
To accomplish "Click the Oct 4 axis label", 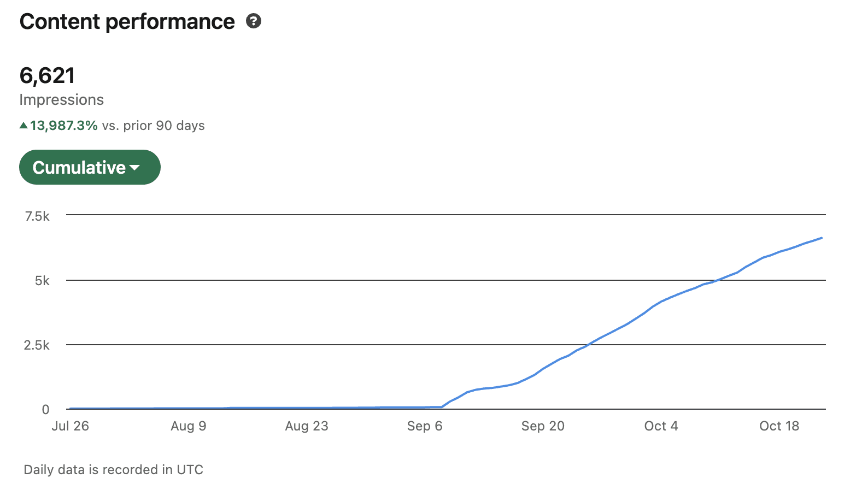I will click(x=661, y=426).
